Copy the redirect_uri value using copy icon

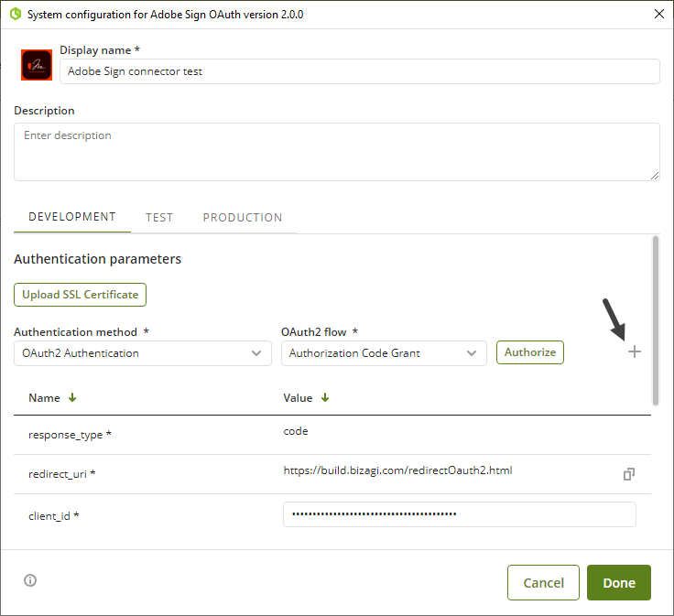[x=629, y=474]
